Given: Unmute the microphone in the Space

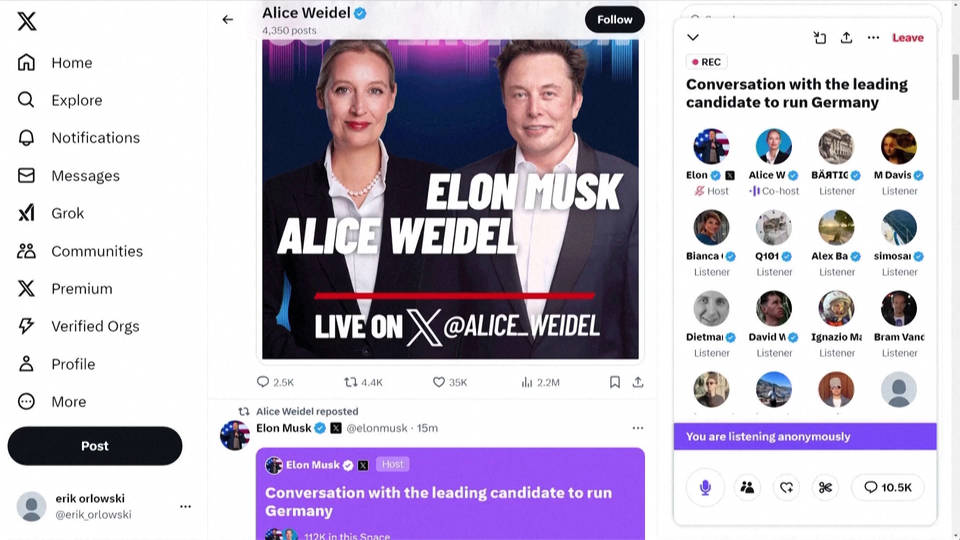Looking at the screenshot, I should 705,487.
